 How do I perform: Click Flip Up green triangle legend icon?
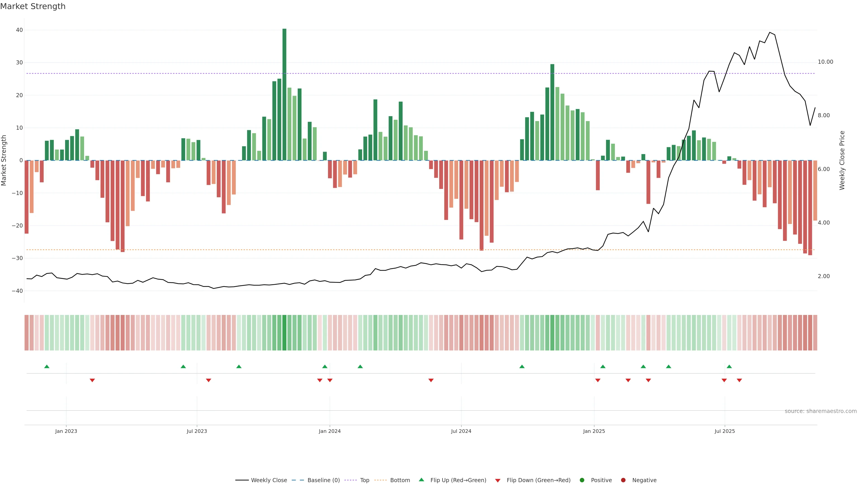(421, 480)
